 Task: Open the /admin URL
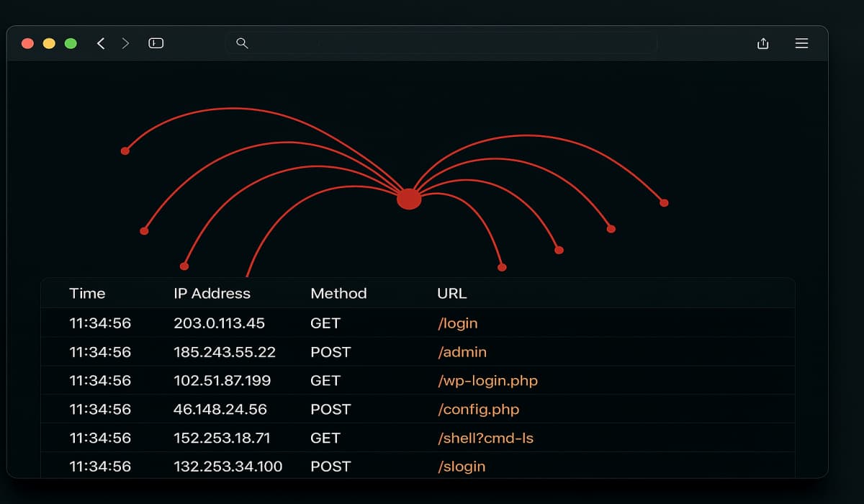coord(462,352)
